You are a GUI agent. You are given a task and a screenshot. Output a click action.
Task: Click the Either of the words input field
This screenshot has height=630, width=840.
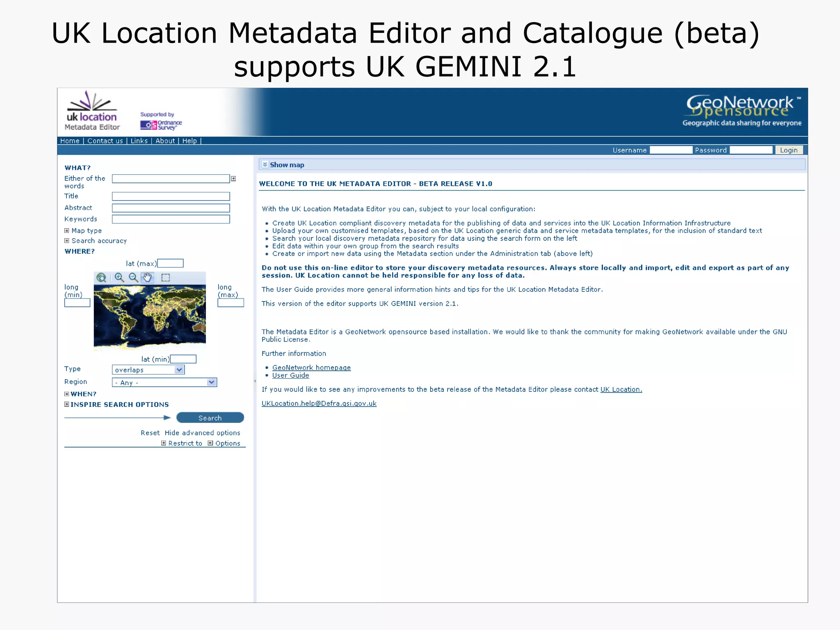171,179
